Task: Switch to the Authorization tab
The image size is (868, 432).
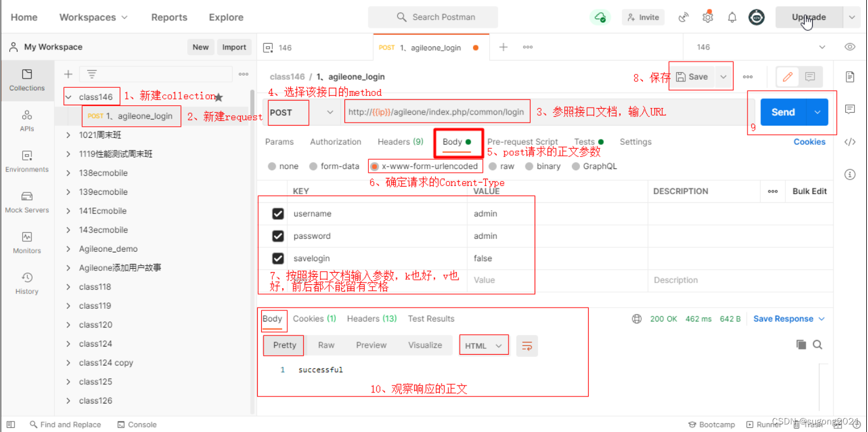Action: pos(336,142)
